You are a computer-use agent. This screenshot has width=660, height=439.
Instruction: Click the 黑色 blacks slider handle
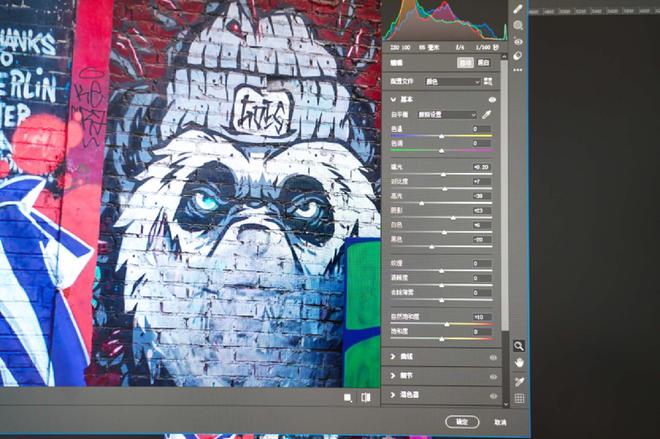pos(431,247)
